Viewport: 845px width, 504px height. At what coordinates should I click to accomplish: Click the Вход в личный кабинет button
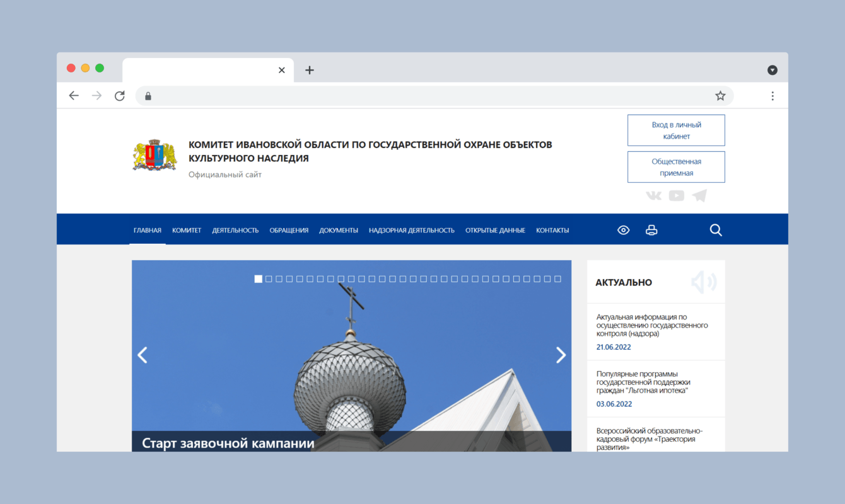[675, 130]
